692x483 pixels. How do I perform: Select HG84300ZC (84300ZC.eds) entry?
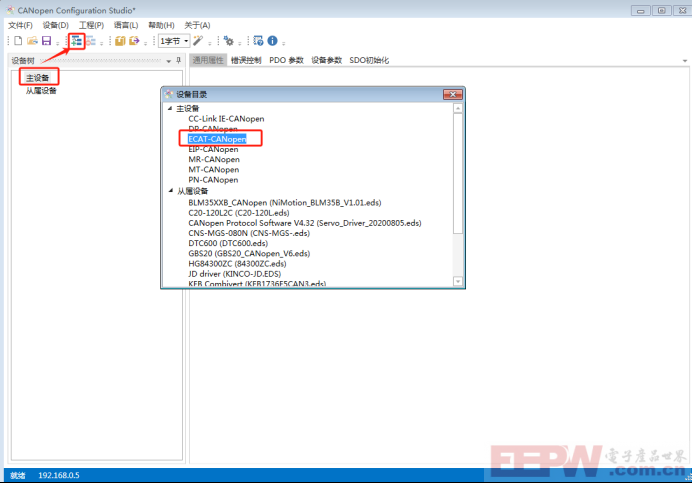[237, 264]
